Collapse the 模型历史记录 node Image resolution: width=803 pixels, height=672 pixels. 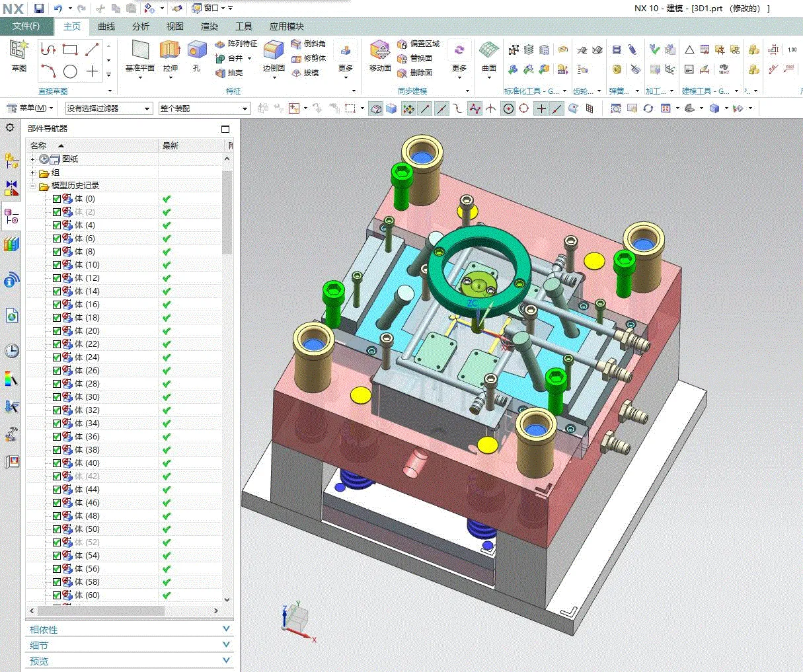click(x=32, y=186)
